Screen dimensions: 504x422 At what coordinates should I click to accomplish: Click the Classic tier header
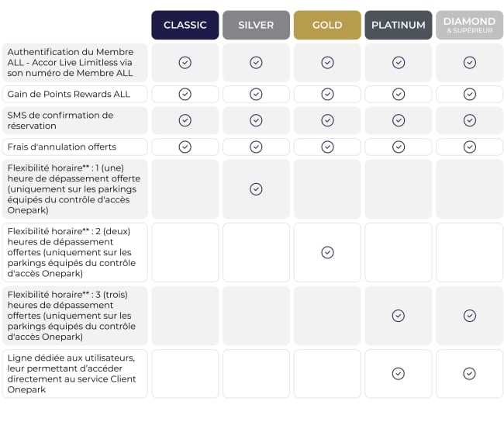(x=185, y=25)
